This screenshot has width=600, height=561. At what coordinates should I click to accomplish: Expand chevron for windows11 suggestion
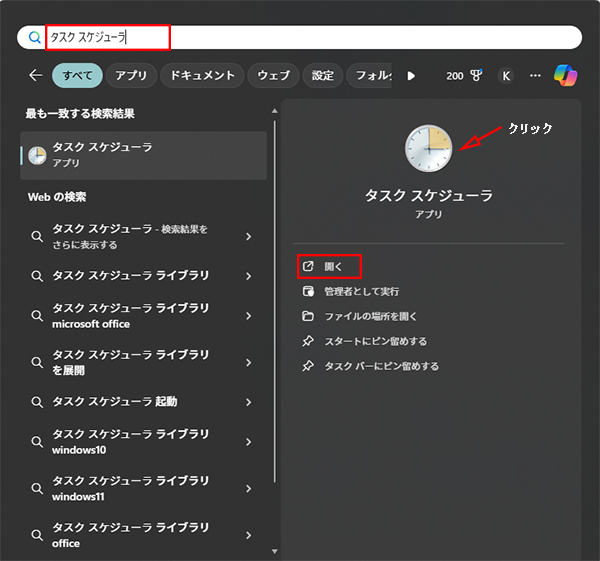pyautogui.click(x=249, y=488)
